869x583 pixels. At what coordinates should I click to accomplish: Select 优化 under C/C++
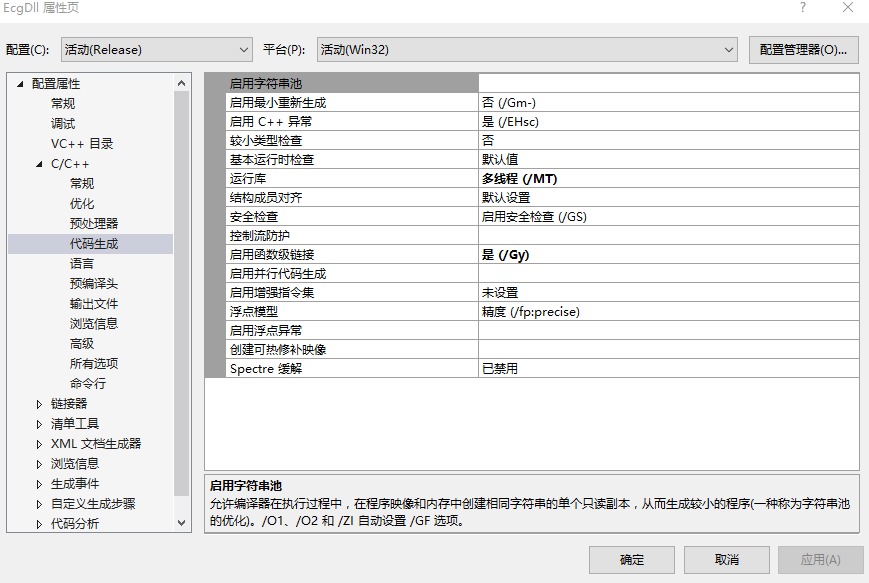tap(82, 203)
